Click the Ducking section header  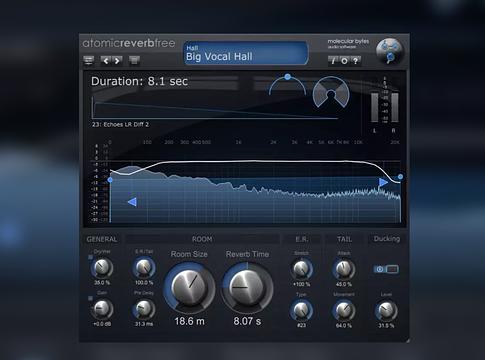point(387,239)
